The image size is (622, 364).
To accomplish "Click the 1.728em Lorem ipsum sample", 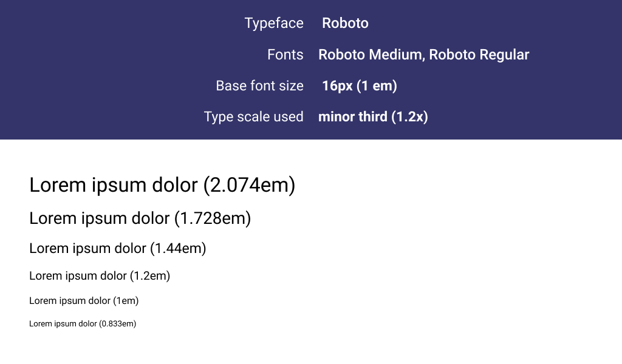I will tap(140, 218).
